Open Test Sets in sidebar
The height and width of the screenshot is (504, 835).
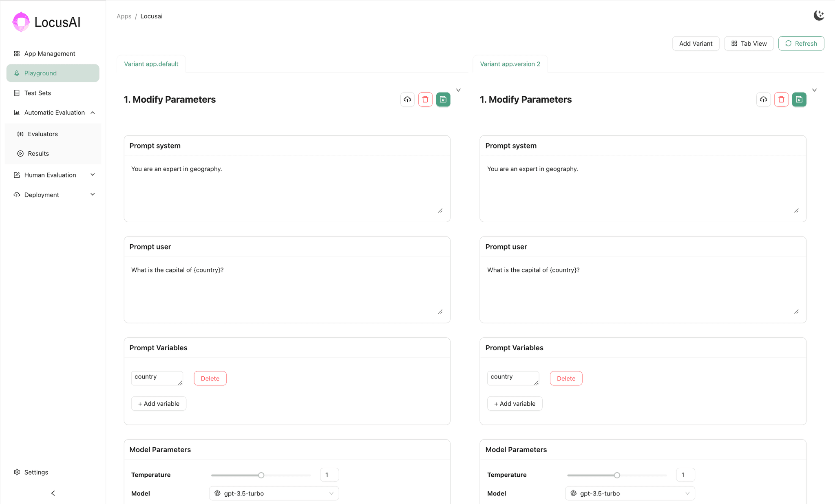pyautogui.click(x=38, y=93)
